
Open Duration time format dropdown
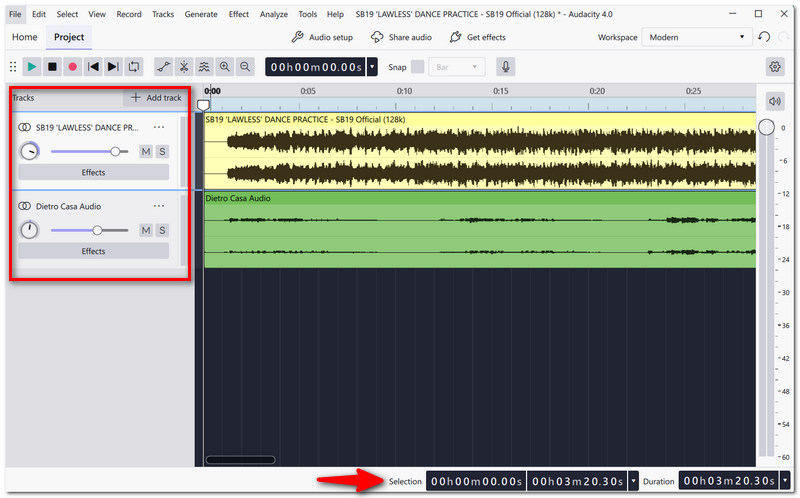point(785,481)
